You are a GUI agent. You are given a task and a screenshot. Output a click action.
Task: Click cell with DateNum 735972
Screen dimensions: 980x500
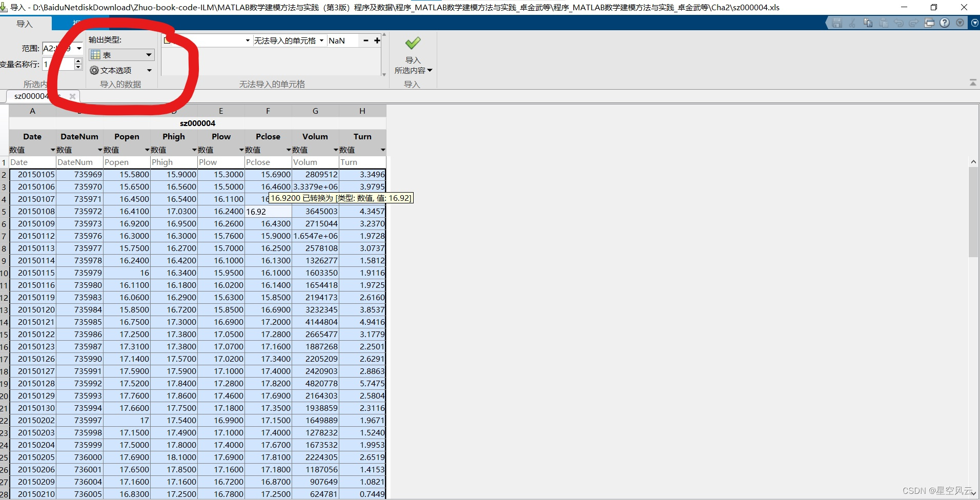(x=79, y=212)
